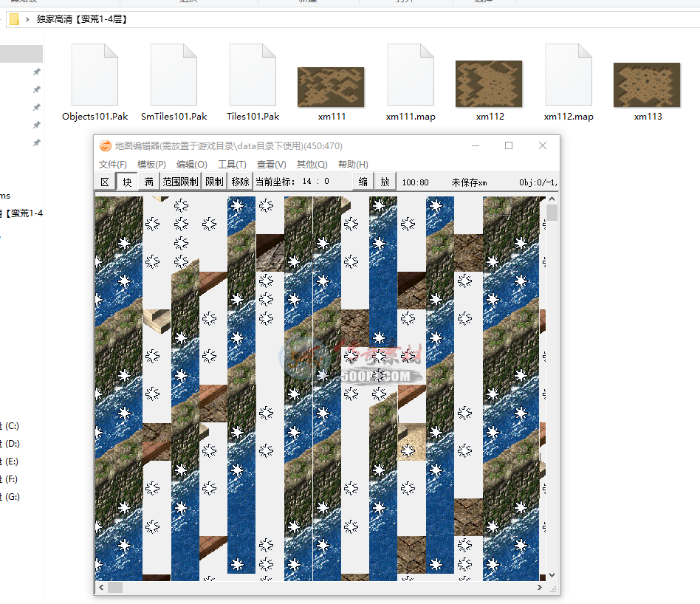Click the folder icon in the address bar
Screen dimensions: 700x604
point(14,19)
